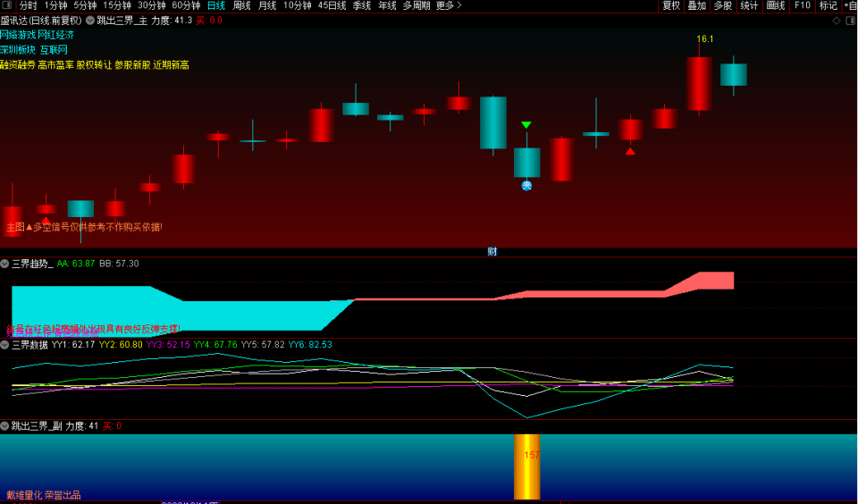Image resolution: width=858 pixels, height=504 pixels.
Task: Switch to the 周线 weekly period tab
Action: click(241, 5)
